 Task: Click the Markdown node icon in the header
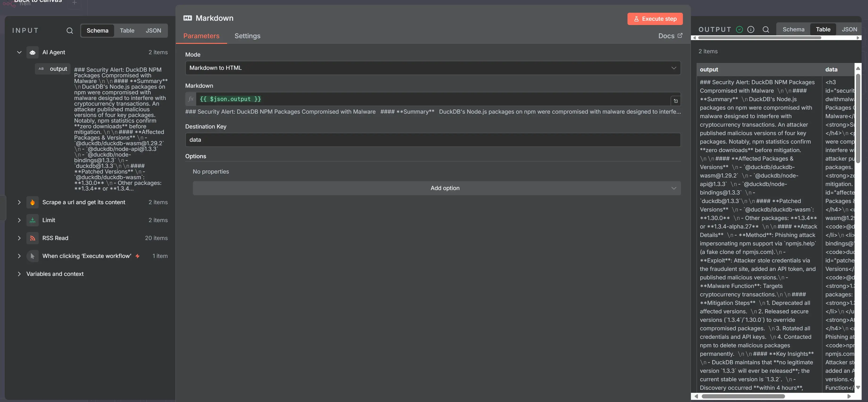(188, 18)
